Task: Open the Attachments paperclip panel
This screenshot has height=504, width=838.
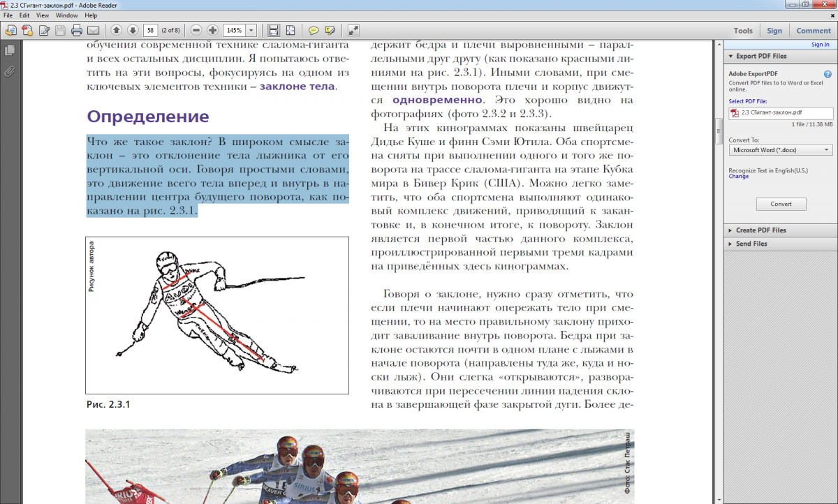Action: click(10, 71)
